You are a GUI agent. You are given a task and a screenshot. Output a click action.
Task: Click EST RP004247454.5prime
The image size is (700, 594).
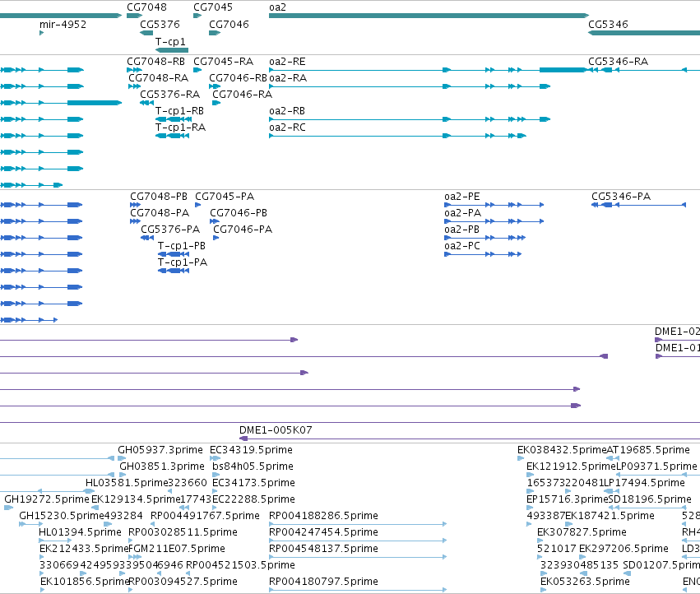[323, 532]
